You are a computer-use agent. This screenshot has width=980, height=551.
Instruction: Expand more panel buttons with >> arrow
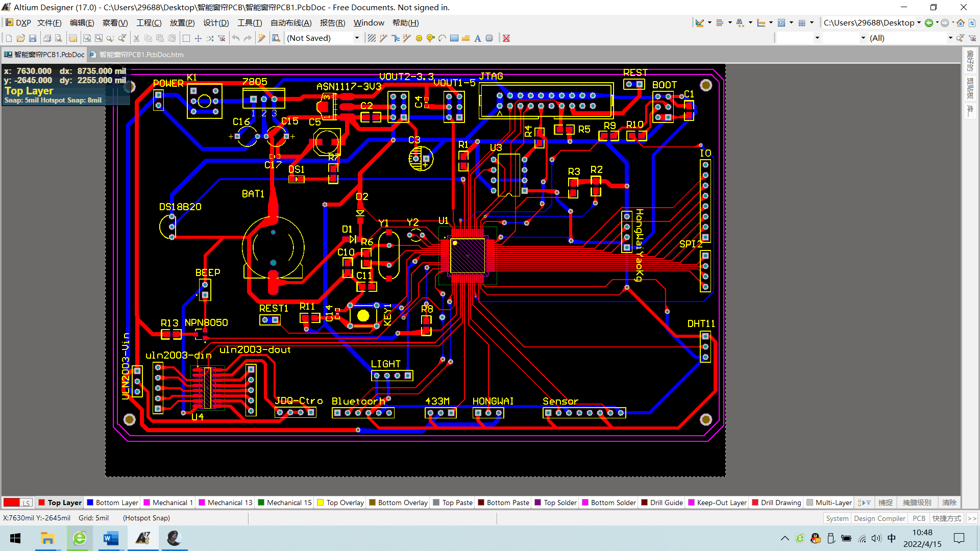pyautogui.click(x=972, y=518)
